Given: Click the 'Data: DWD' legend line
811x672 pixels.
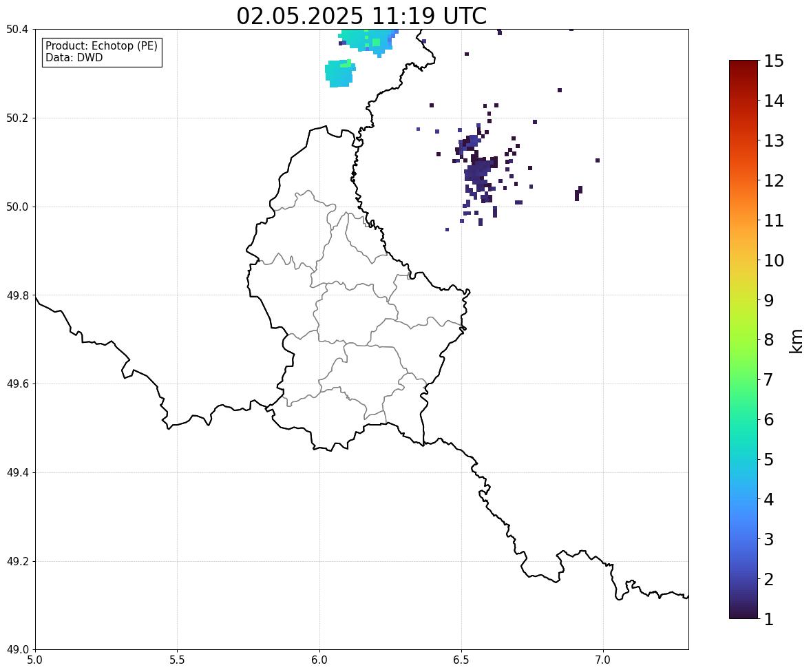Looking at the screenshot, I should pos(74,57).
